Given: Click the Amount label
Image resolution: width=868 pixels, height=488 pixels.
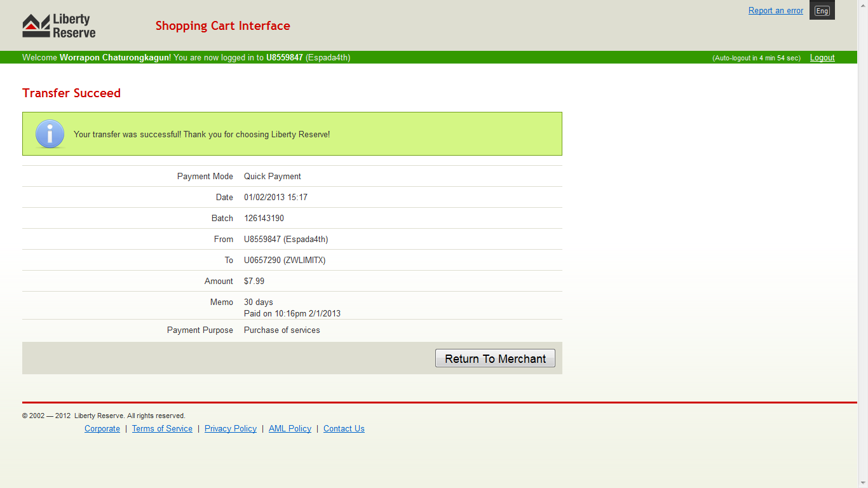Looking at the screenshot, I should coord(219,281).
